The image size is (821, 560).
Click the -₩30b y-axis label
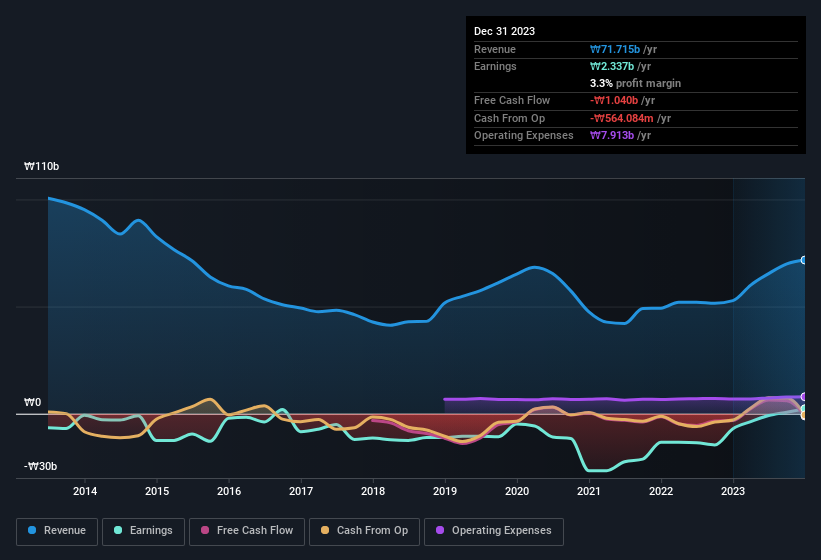40,466
